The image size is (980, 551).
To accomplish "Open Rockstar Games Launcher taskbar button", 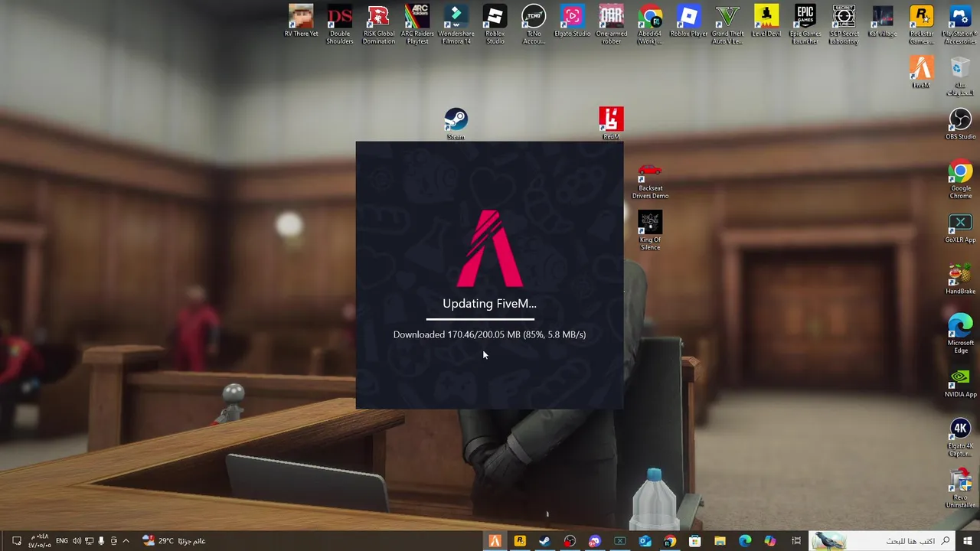I will [x=520, y=541].
